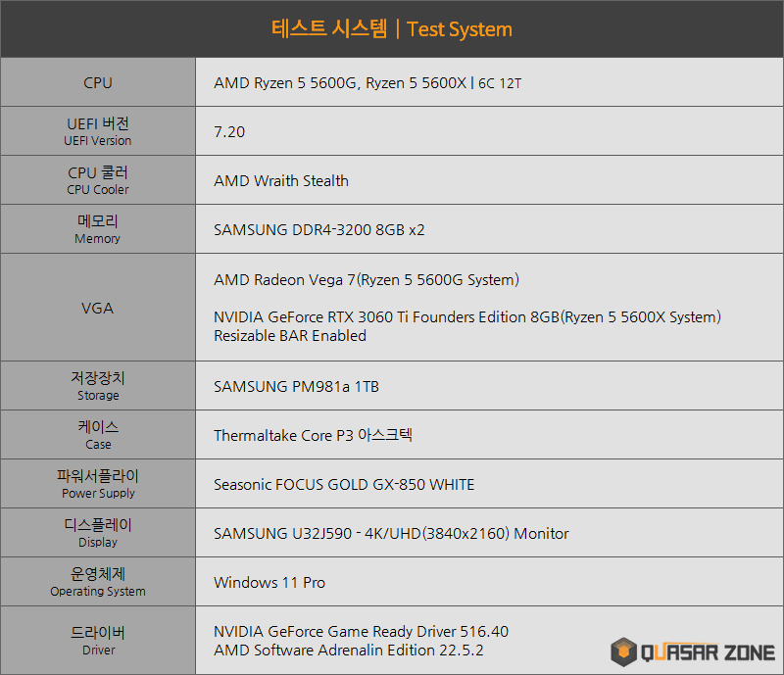Click the 'NVIDIA GeForce RTX 3060 Ti Founders Edition' line
784x675 pixels.
467,317
